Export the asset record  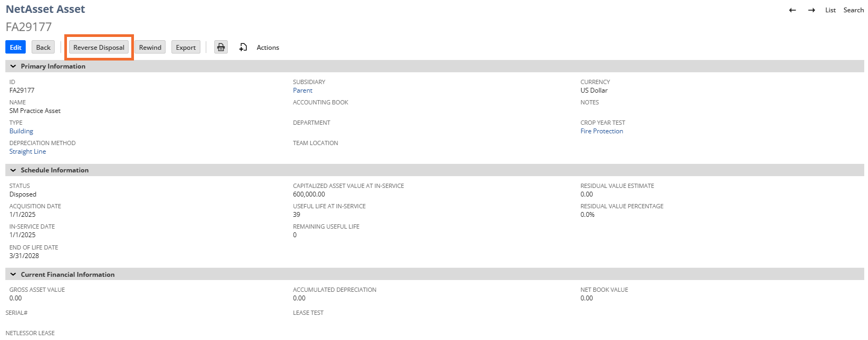click(186, 47)
